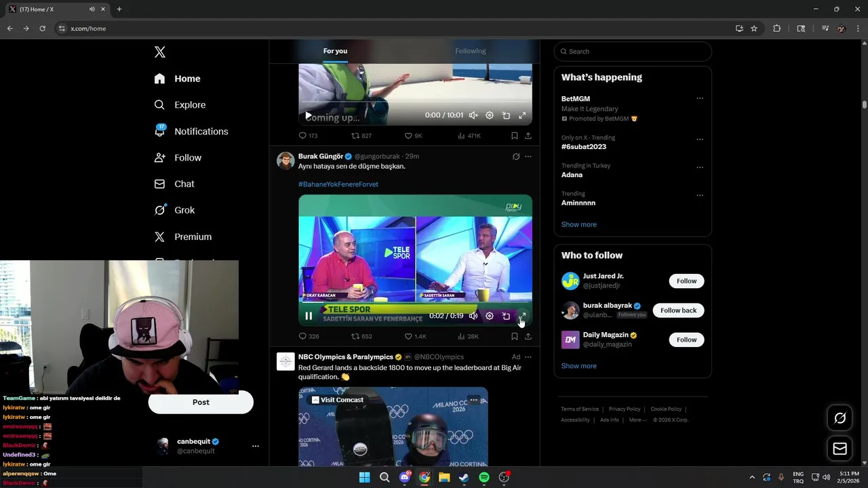Unmute the 10:01 video
The width and height of the screenshot is (868, 488).
473,115
